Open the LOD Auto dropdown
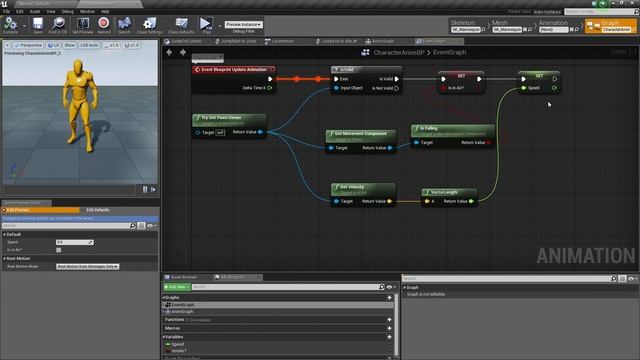The width and height of the screenshot is (640, 360). coord(89,45)
